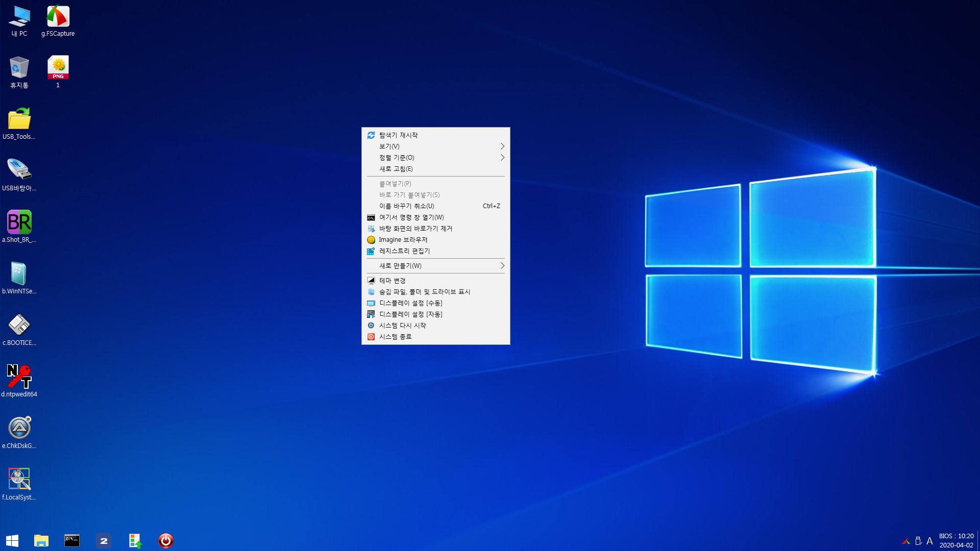980x551 pixels.
Task: Select the USB_Tools folder icon
Action: (x=19, y=123)
